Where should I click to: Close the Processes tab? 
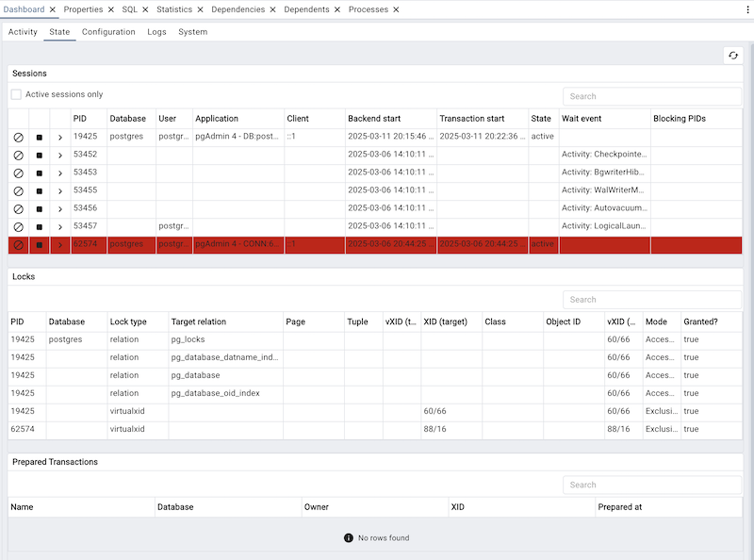[x=397, y=9]
